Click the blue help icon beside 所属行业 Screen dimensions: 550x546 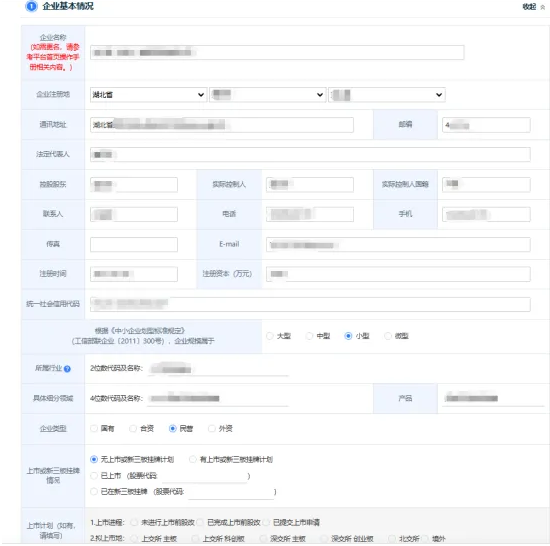coord(67,369)
